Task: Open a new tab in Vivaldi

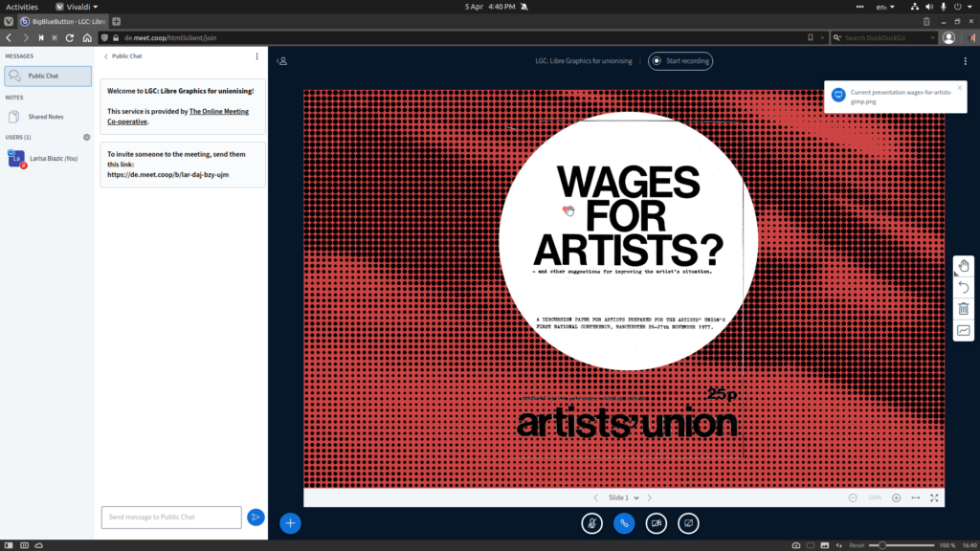Action: point(116,21)
